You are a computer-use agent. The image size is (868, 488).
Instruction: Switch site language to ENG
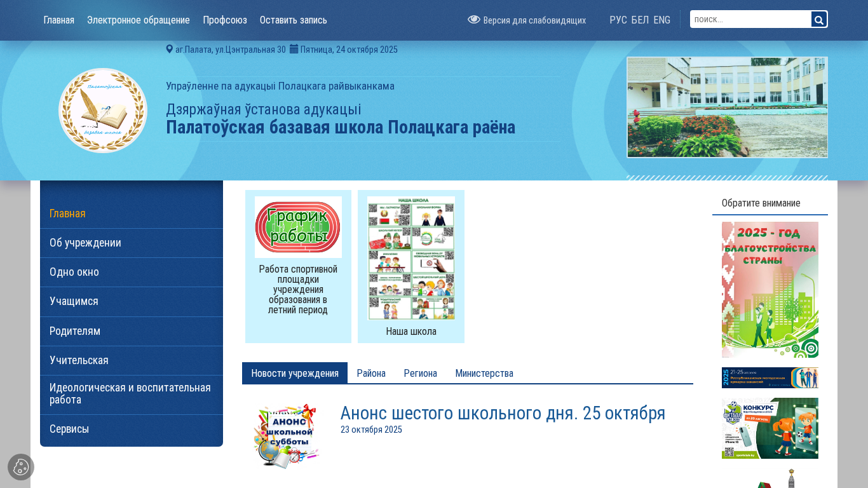(x=662, y=20)
